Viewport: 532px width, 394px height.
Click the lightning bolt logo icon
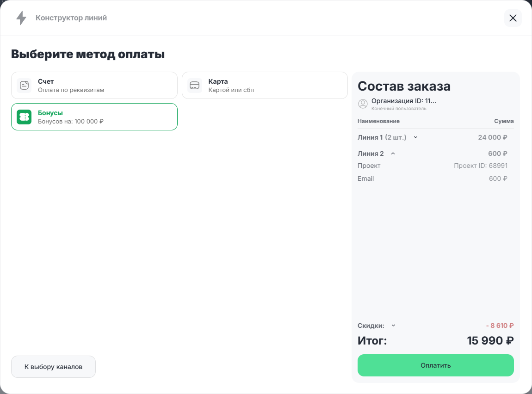tap(21, 18)
